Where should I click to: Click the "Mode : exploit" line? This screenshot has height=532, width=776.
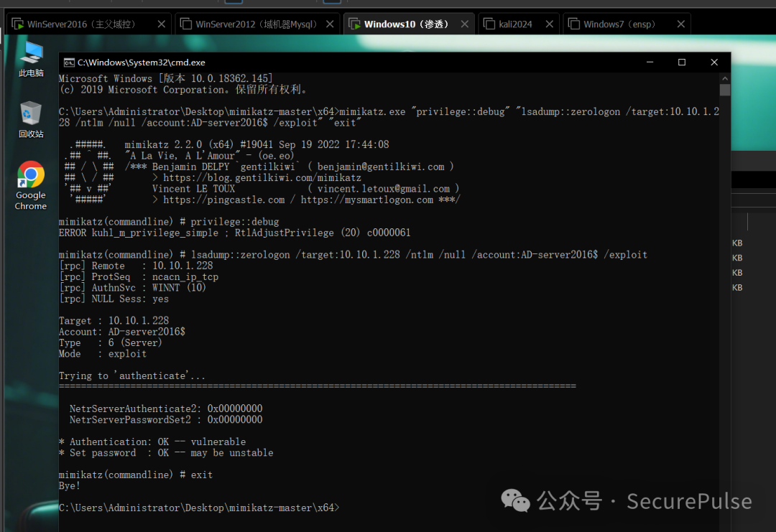(x=103, y=354)
